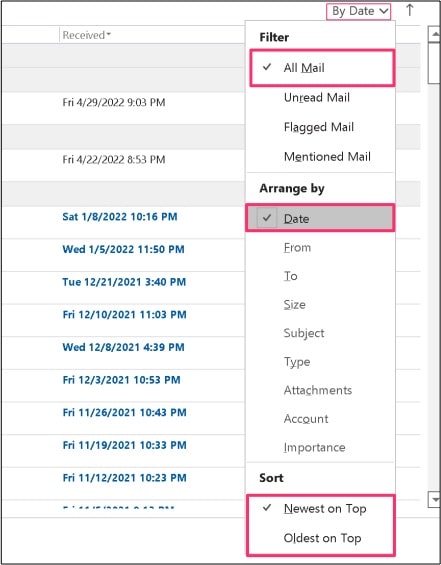Arrange messages by Account
441x565 pixels.
point(320,419)
